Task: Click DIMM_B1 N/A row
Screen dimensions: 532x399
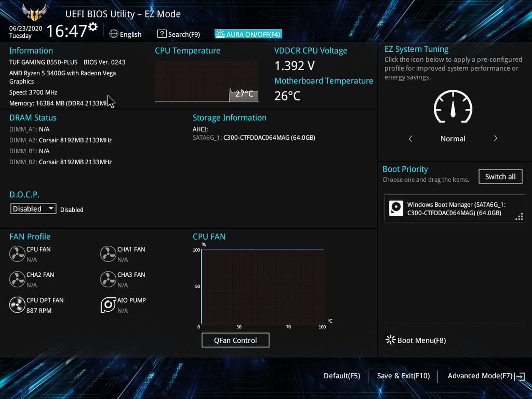Action: point(30,151)
